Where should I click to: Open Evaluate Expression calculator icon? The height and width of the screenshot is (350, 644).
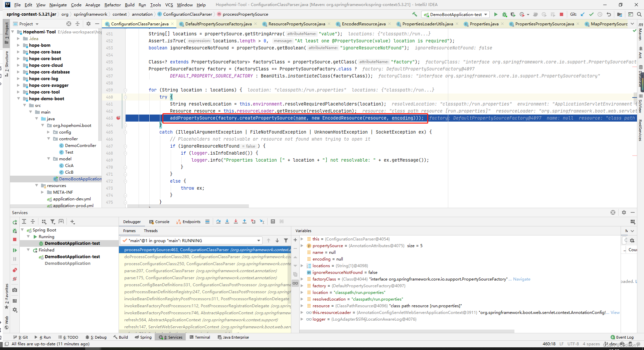273,221
